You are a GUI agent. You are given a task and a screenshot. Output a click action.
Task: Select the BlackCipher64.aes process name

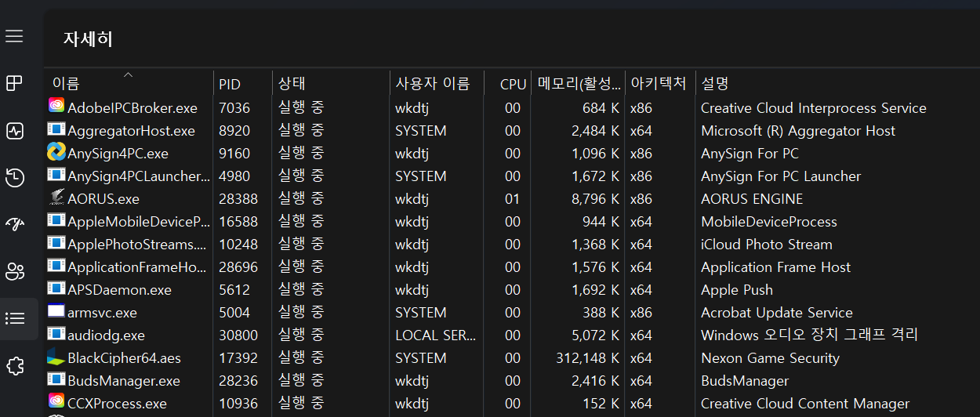124,358
